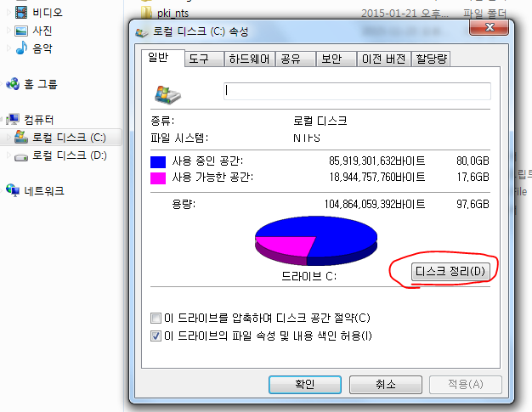Open the Hardware (하드웨어) tab
The height and width of the screenshot is (412, 532).
click(x=249, y=59)
